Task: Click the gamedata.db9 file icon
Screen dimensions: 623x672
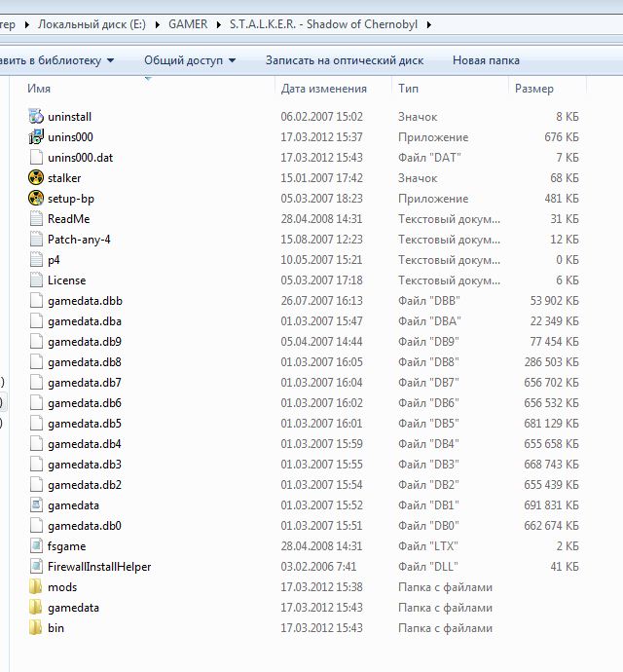Action: coord(36,342)
